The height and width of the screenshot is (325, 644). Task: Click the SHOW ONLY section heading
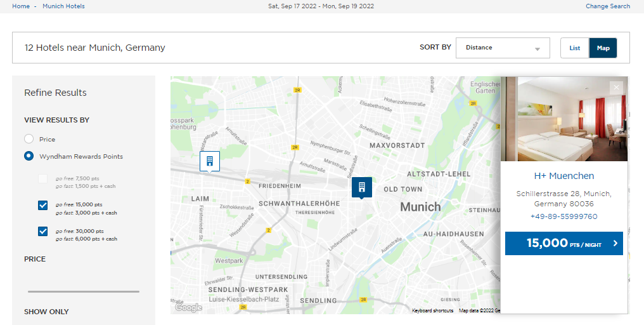pyautogui.click(x=46, y=312)
